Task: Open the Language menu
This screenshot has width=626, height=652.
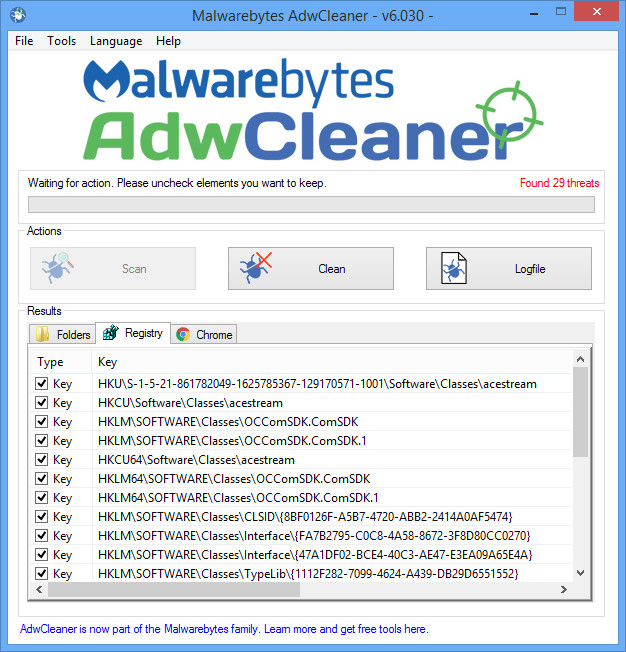Action: click(116, 41)
